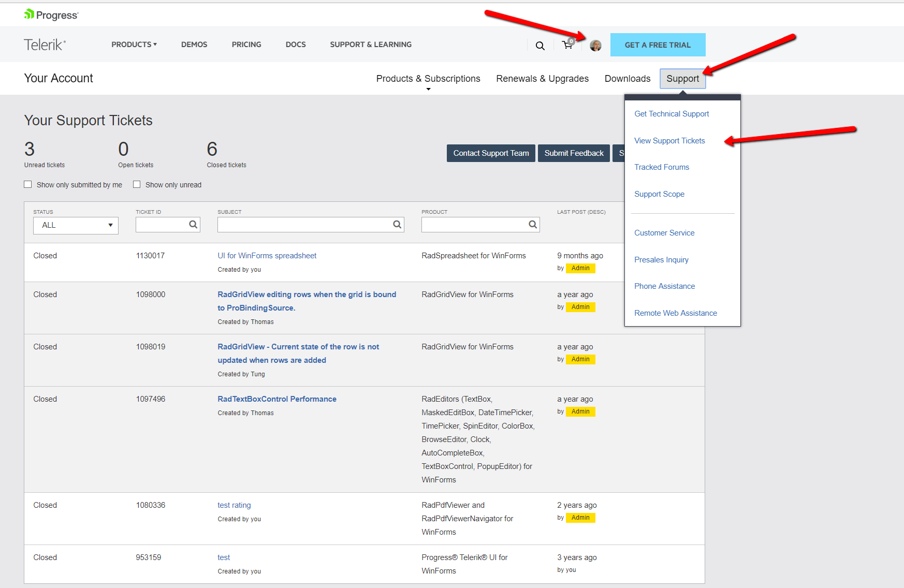This screenshot has height=588, width=904.
Task: Open RadTextBoxControl Performance ticket
Action: pyautogui.click(x=277, y=399)
